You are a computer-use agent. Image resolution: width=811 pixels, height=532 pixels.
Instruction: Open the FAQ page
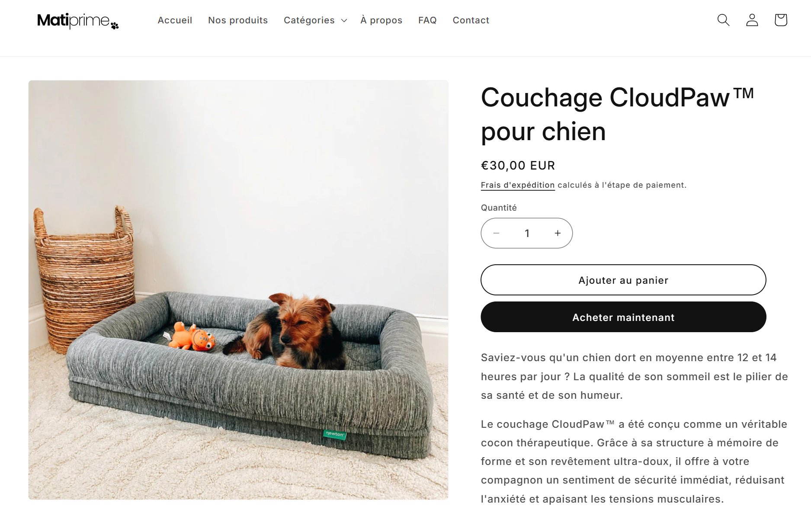427,20
